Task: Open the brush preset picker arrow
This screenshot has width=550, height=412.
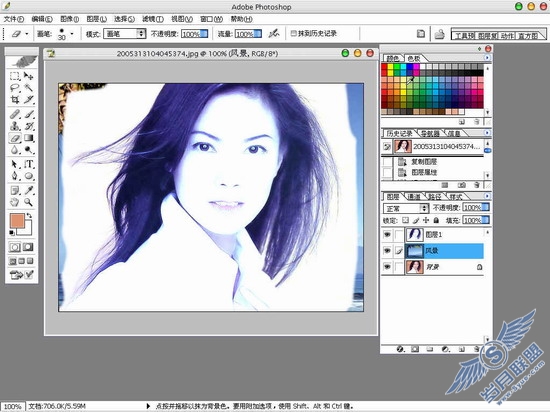Action: (x=72, y=34)
